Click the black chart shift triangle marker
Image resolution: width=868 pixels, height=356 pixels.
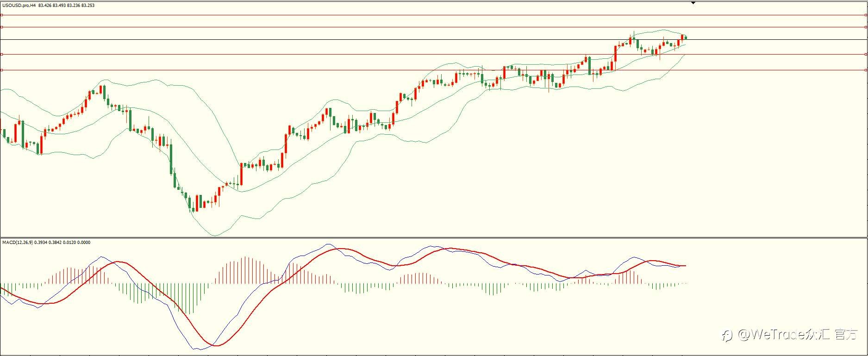(x=693, y=3)
